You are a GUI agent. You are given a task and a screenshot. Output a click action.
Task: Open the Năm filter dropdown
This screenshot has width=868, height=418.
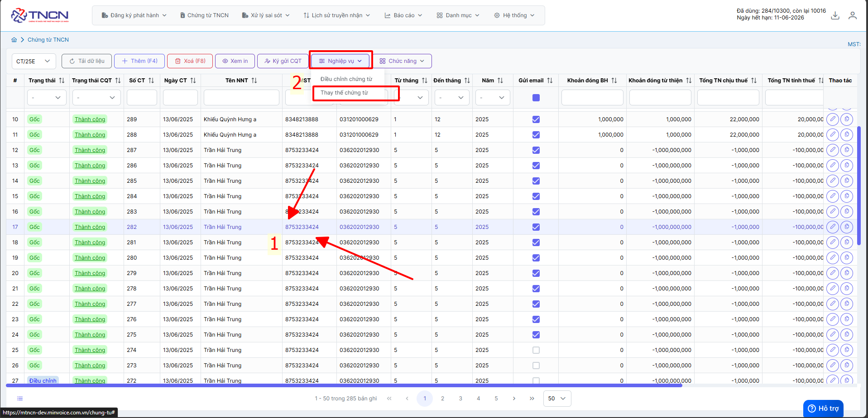[x=493, y=98]
